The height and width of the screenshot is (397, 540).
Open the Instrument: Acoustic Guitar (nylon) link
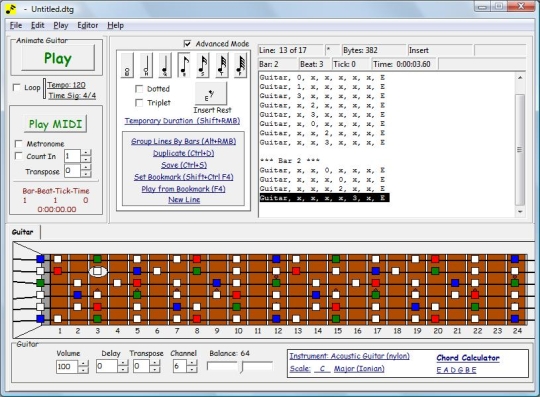(x=350, y=356)
